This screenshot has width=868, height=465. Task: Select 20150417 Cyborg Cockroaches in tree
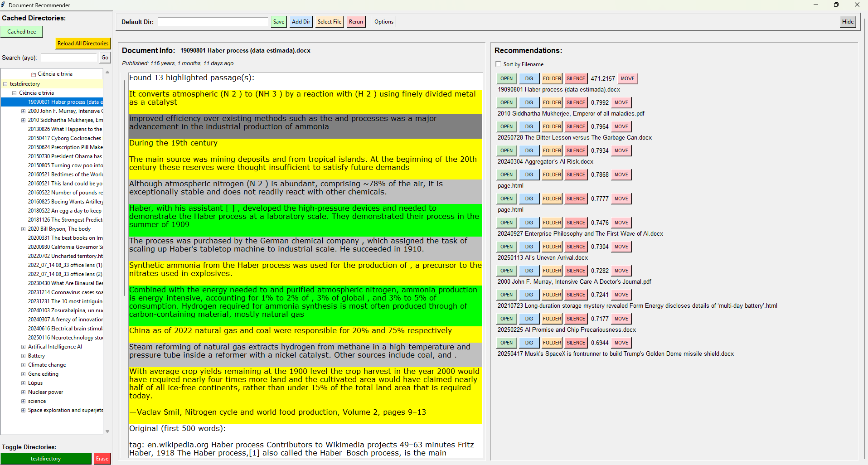pos(64,138)
